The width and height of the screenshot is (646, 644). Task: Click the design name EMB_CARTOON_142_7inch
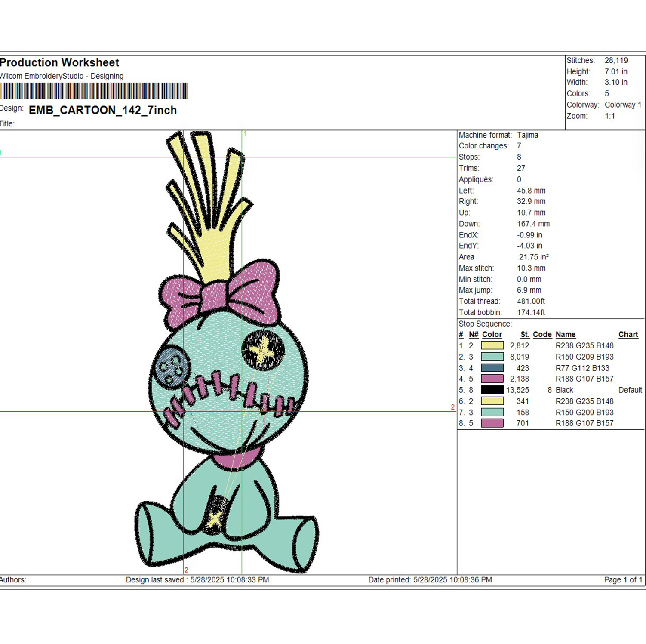(103, 111)
